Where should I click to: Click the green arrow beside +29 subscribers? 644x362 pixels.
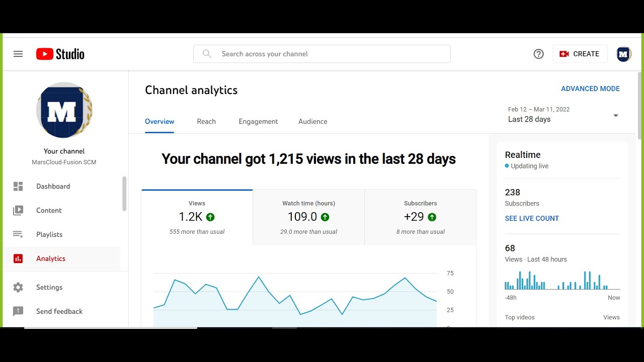coord(432,217)
